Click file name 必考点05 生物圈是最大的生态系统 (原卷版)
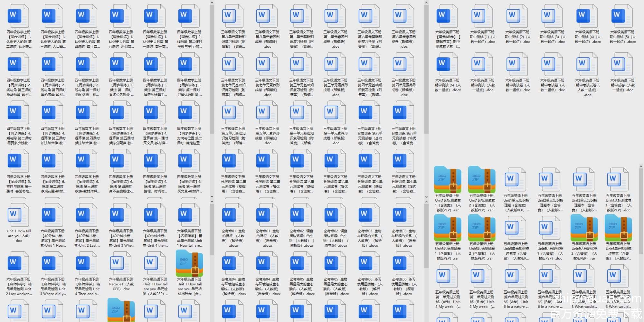Screen dimensions: 644x322 pos(336,287)
